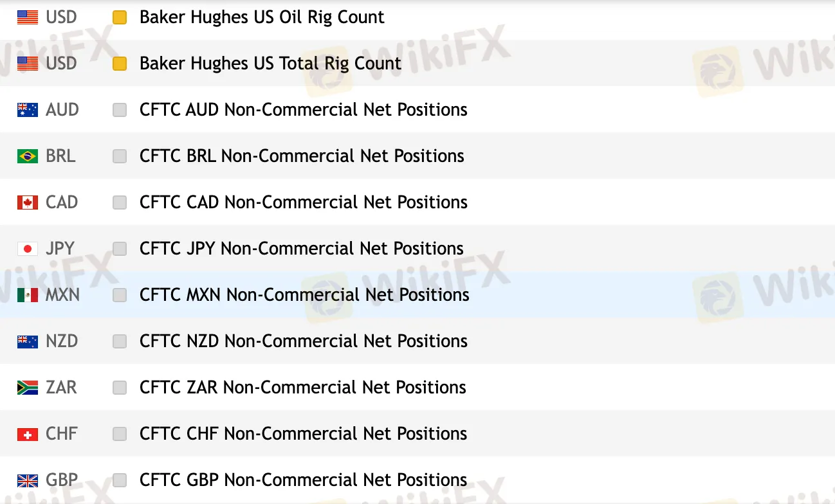Click the UK flag icon for GBP
This screenshot has height=504, width=835.
pyautogui.click(x=28, y=480)
